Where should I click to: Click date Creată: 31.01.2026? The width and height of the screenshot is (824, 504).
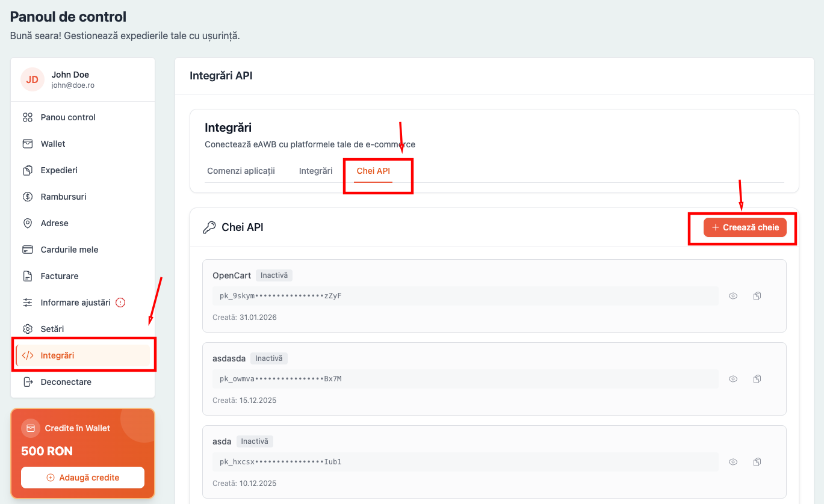pos(244,317)
